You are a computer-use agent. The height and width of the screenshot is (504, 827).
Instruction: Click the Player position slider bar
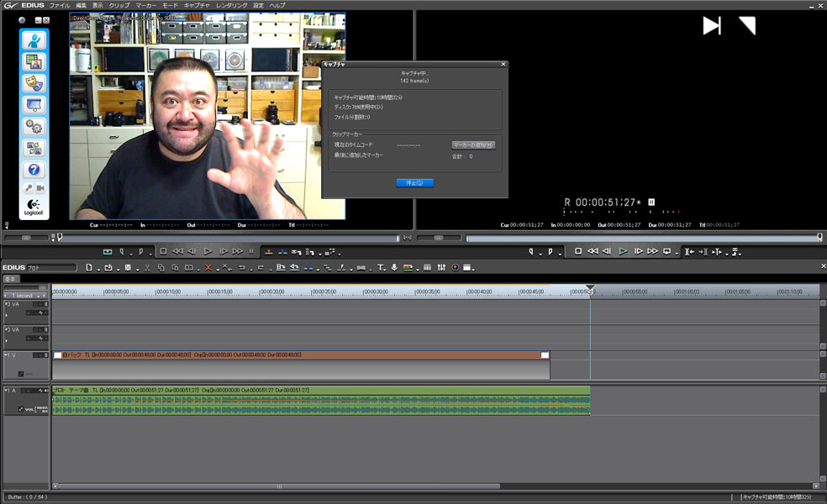228,239
